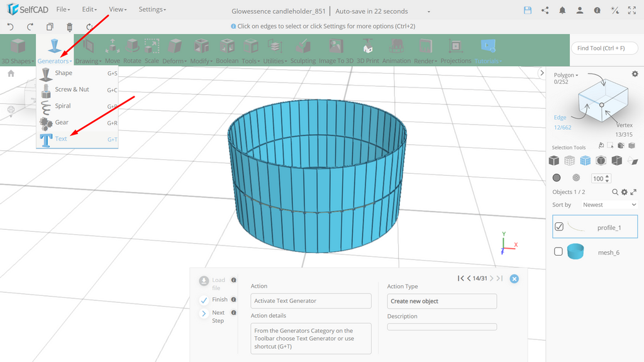The width and height of the screenshot is (644, 362).
Task: Choose Spiral generator entry
Action: point(77,106)
